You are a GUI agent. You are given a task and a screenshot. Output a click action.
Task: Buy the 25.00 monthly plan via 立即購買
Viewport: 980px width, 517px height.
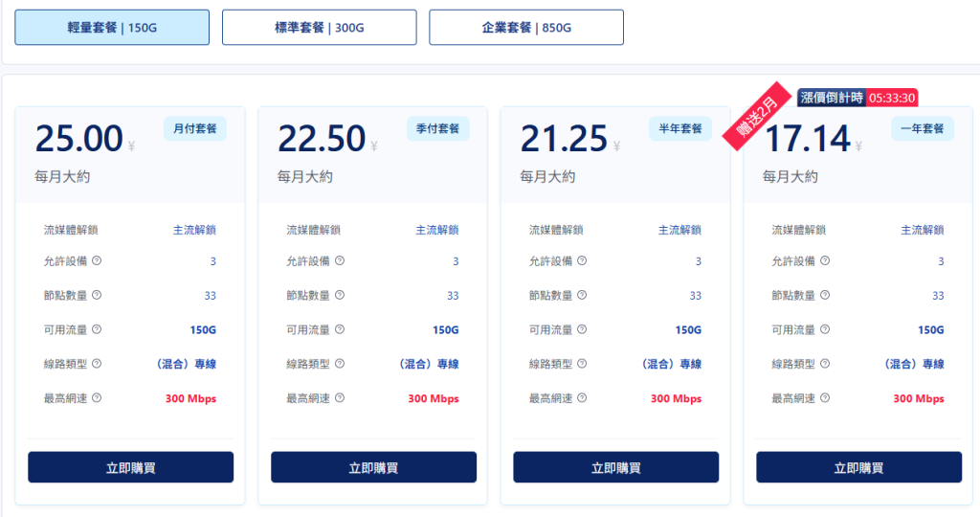point(130,467)
